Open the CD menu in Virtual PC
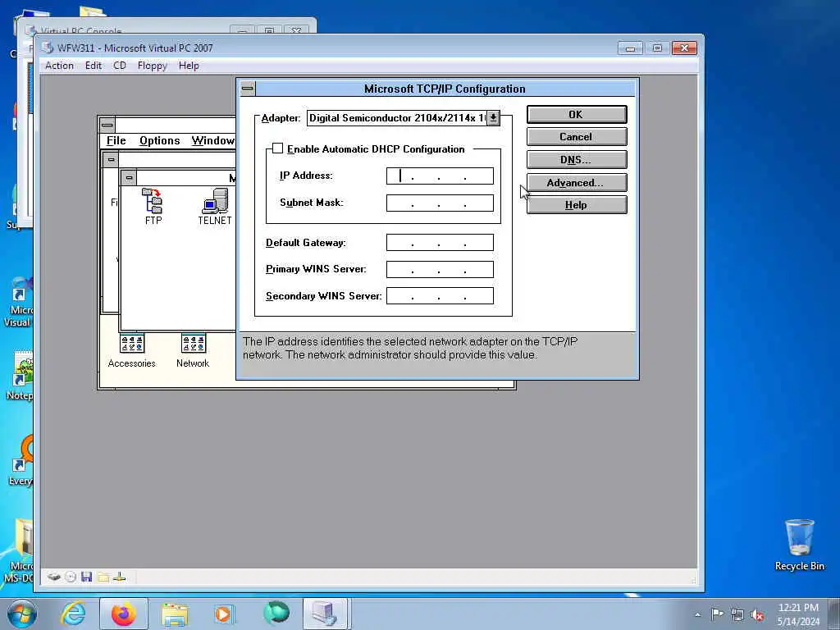Screen dimensions: 840x630 point(120,66)
